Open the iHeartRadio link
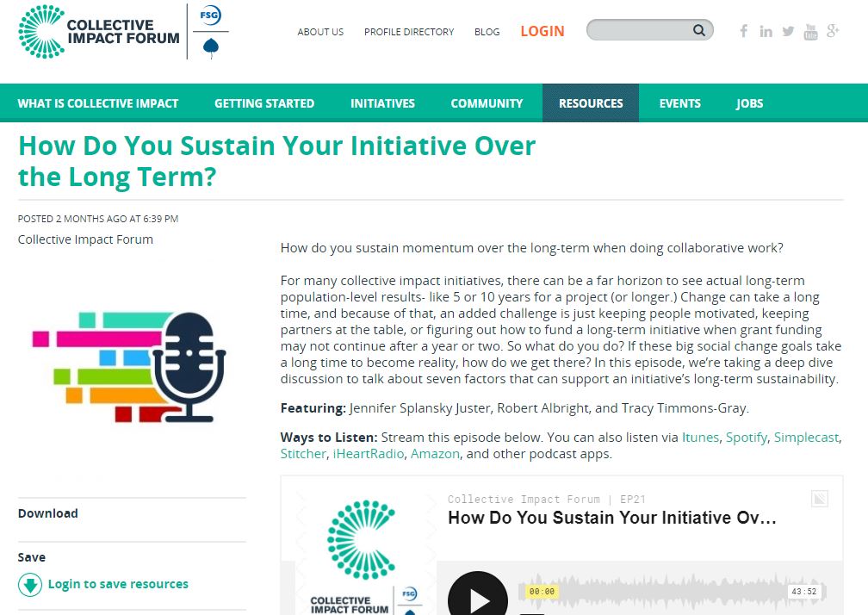This screenshot has height=615, width=868. pos(368,454)
